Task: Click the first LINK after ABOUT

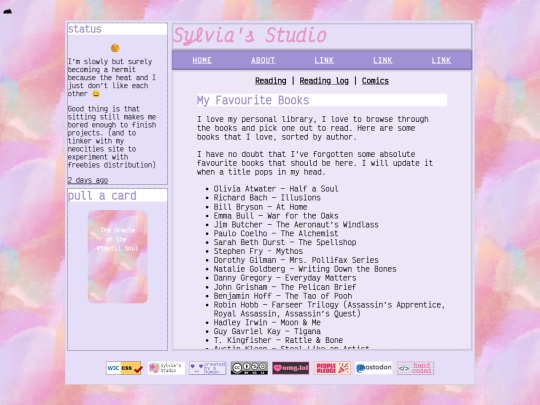Action: [x=324, y=60]
